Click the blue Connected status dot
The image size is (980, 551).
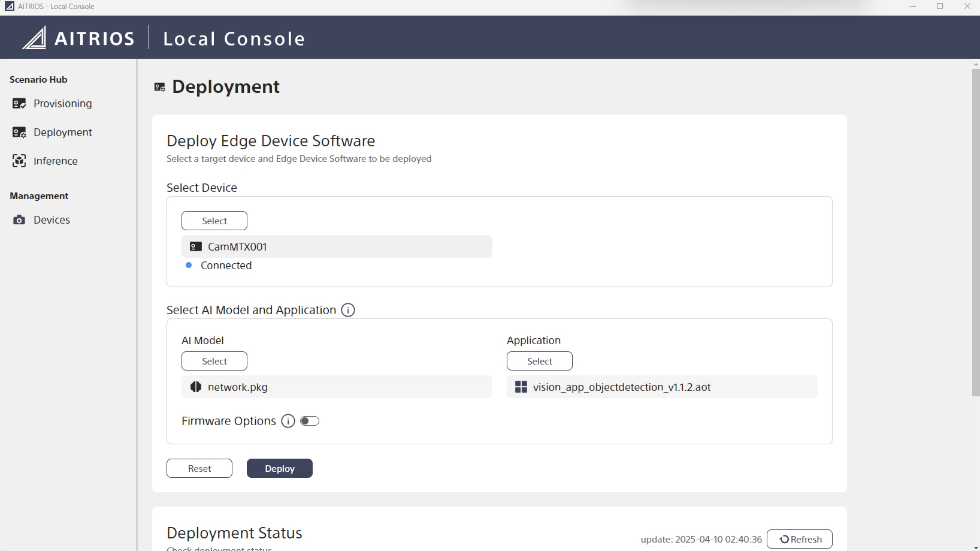189,265
